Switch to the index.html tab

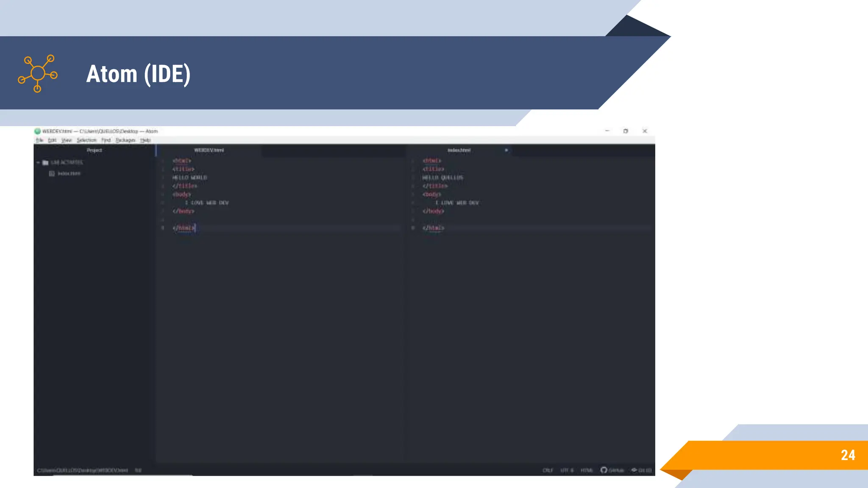[459, 150]
